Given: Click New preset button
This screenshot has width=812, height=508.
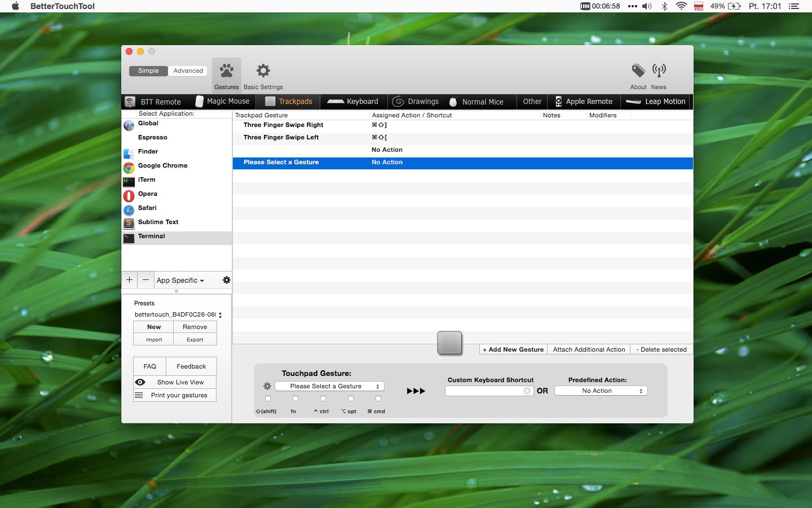Looking at the screenshot, I should [154, 327].
